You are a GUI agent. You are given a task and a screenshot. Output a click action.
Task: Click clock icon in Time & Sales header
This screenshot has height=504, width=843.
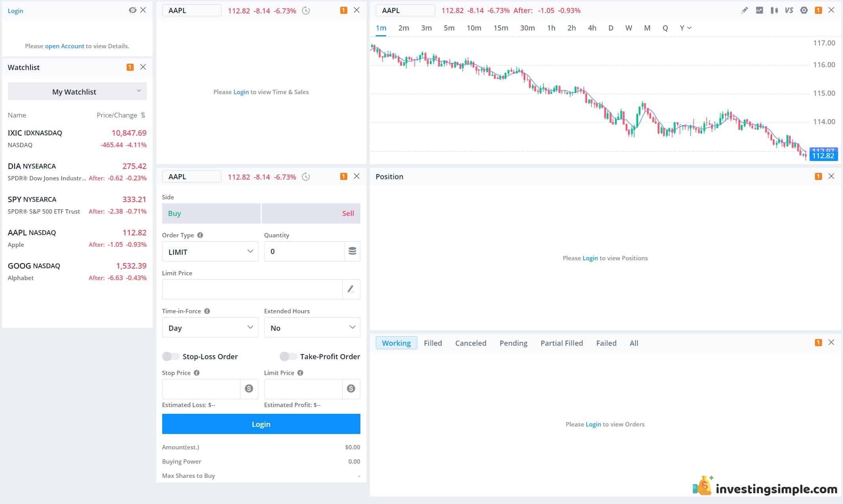coord(306,11)
